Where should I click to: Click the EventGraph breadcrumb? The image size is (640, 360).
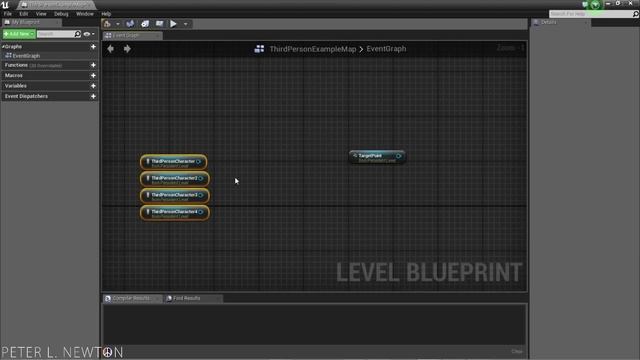tap(386, 49)
